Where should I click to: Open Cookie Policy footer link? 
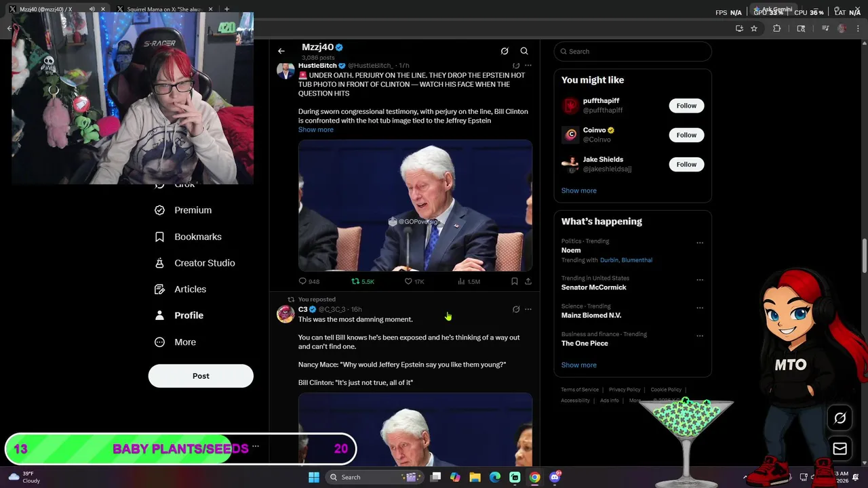pyautogui.click(x=666, y=390)
